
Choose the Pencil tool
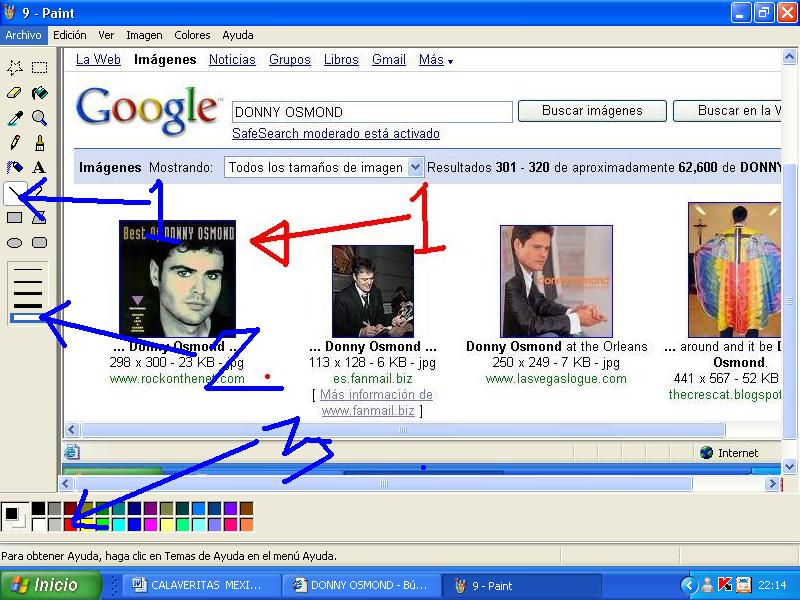15,142
